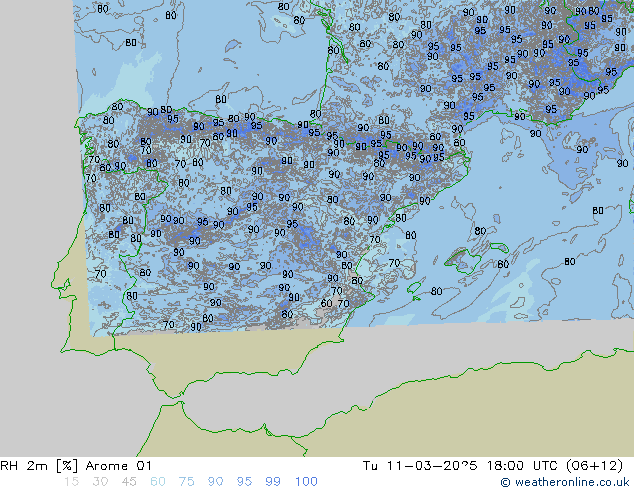The image size is (634, 490).
Task: Select the 75 value in the legend
Action: 186,482
